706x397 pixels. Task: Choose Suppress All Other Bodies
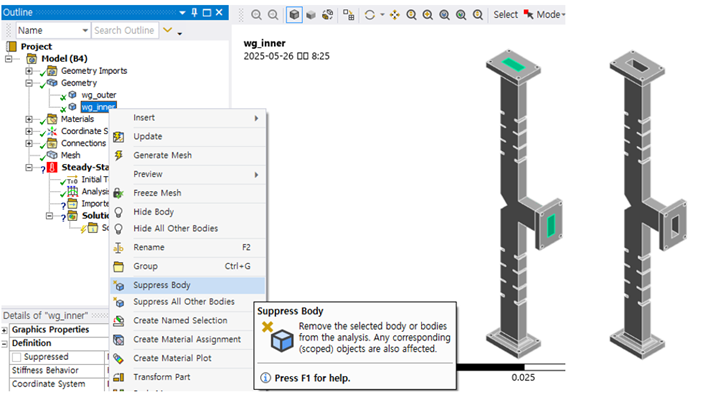[x=187, y=302]
